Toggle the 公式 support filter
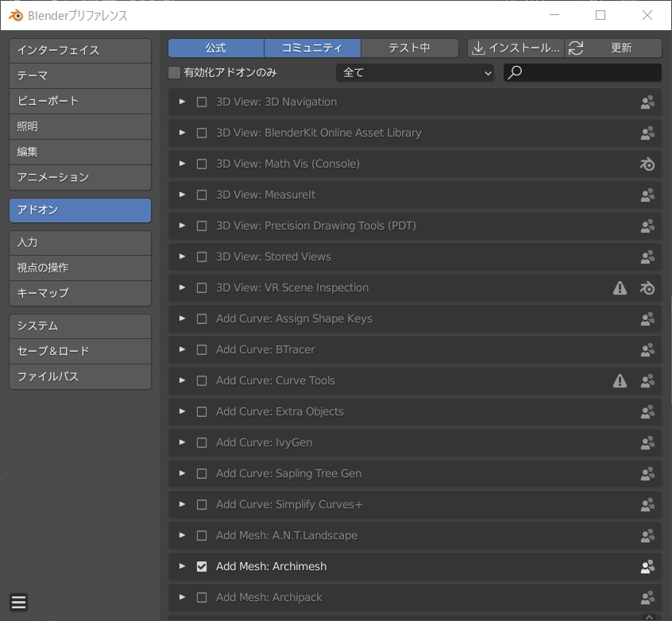This screenshot has width=672, height=621. coord(216,48)
